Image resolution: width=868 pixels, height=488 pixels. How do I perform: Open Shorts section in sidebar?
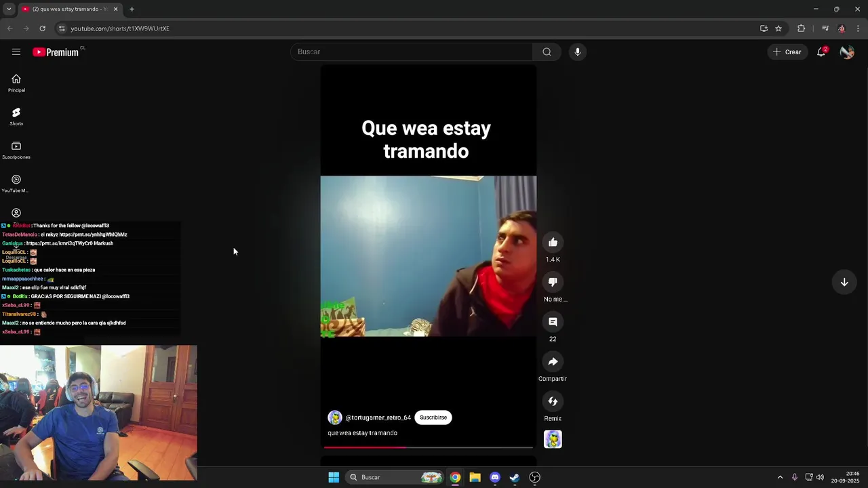click(x=16, y=117)
